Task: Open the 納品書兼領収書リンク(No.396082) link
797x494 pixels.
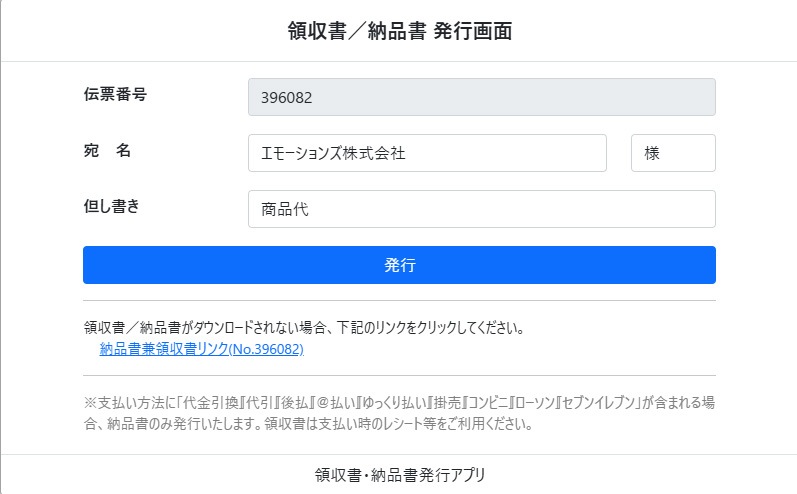Action: [201, 349]
